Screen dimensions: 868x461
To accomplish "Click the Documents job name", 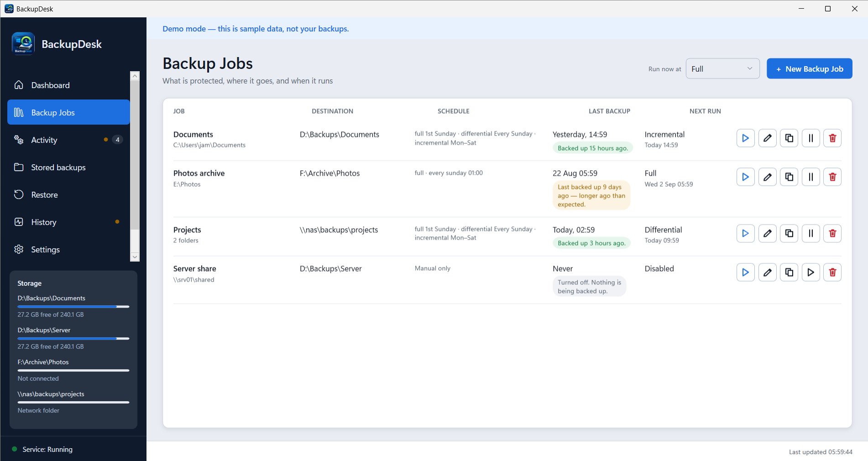I will tap(193, 134).
